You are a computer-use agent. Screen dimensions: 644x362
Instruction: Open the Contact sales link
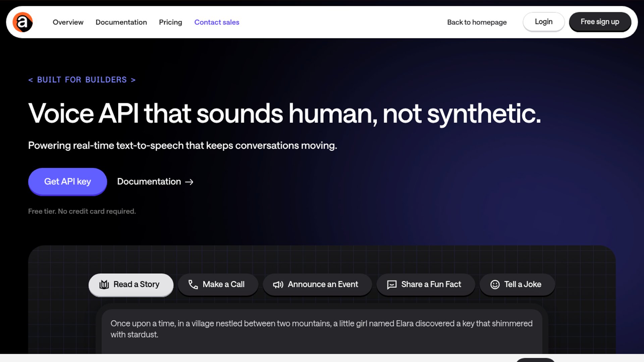click(x=217, y=22)
